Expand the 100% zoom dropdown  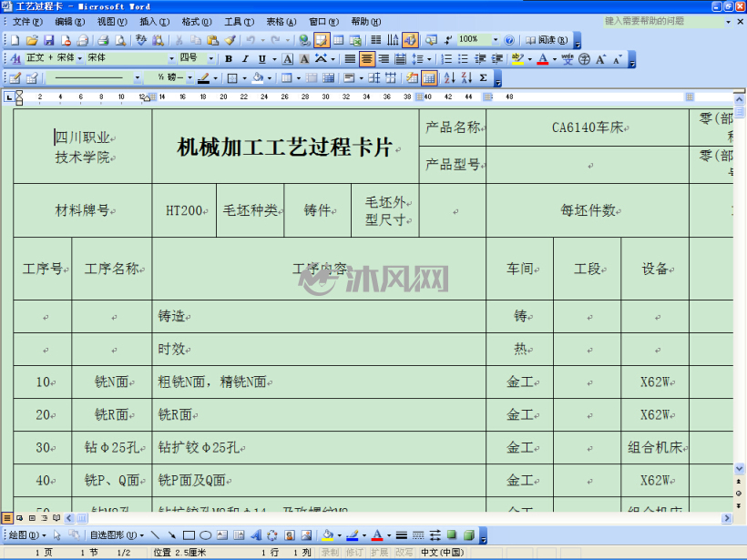pyautogui.click(x=496, y=39)
